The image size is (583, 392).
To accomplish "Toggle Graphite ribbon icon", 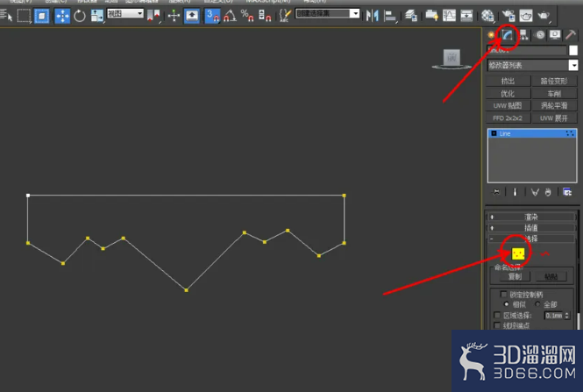I will tap(431, 16).
